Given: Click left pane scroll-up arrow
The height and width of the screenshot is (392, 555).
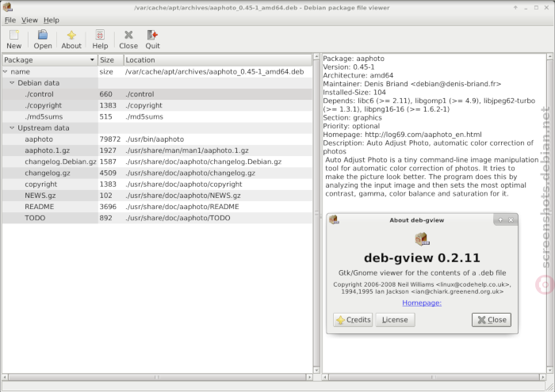Looking at the screenshot, I should click(316, 56).
